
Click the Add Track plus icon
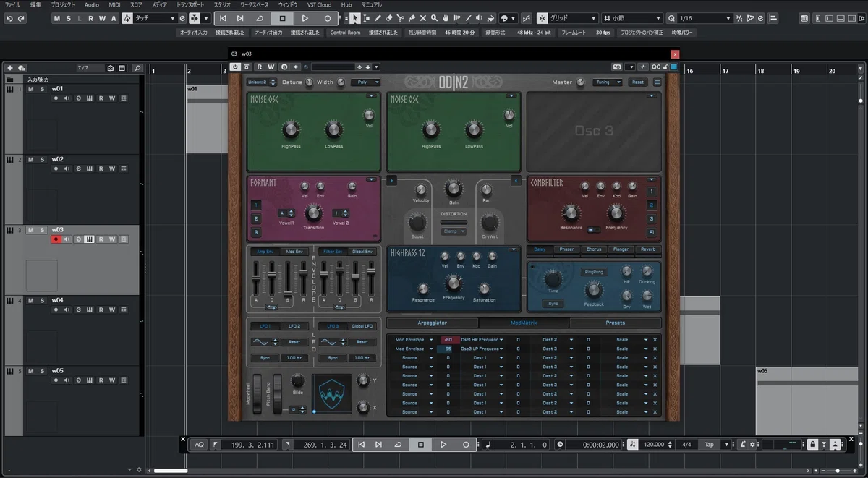pyautogui.click(x=10, y=68)
